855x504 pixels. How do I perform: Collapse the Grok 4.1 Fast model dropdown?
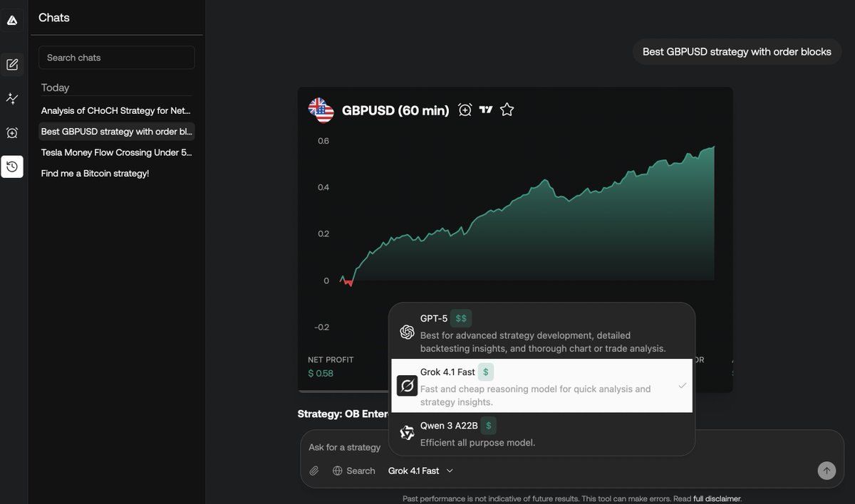pos(420,471)
